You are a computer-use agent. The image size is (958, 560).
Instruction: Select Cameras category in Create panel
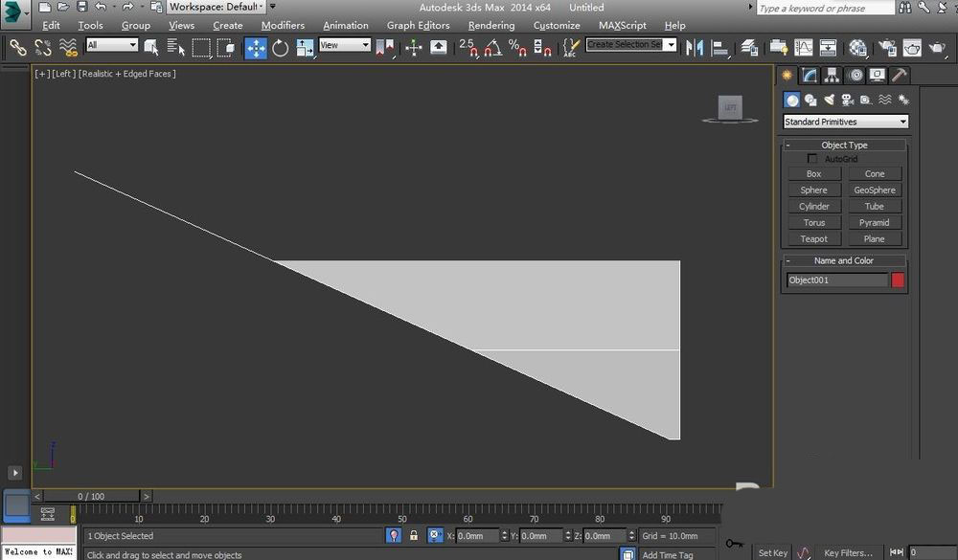click(x=848, y=100)
